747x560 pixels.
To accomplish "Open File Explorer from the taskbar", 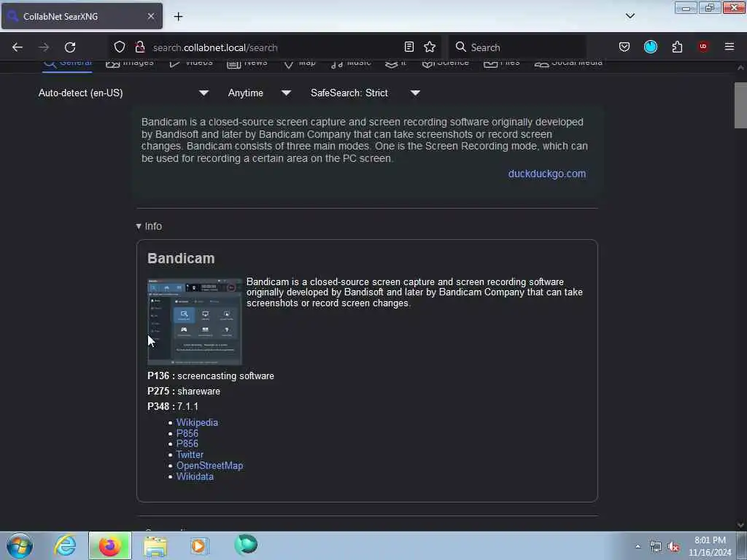I will tap(155, 545).
